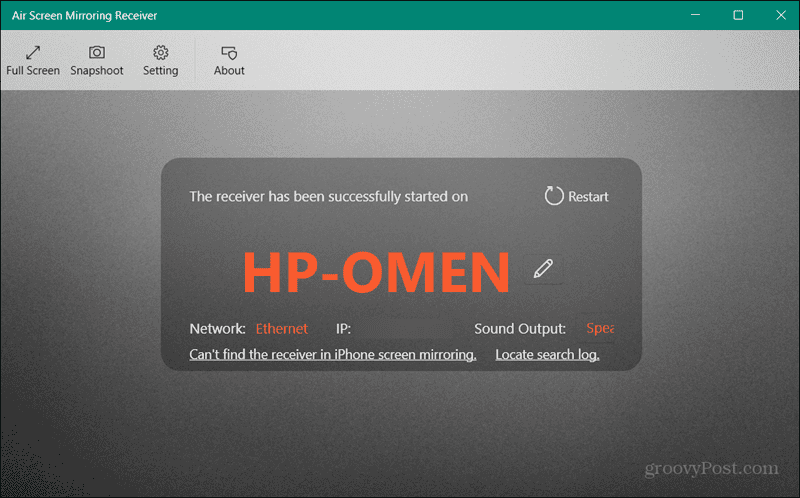The height and width of the screenshot is (498, 800).
Task: Open the About info
Action: coord(229,60)
